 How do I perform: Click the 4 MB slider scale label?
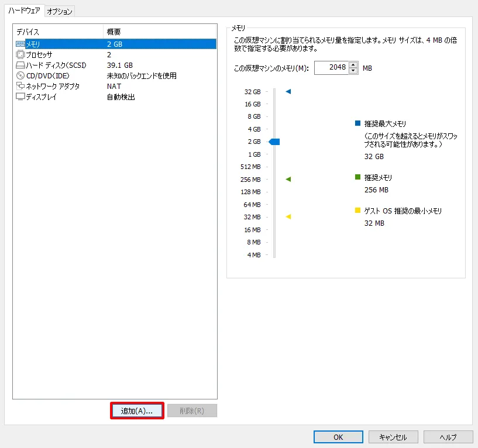click(254, 255)
